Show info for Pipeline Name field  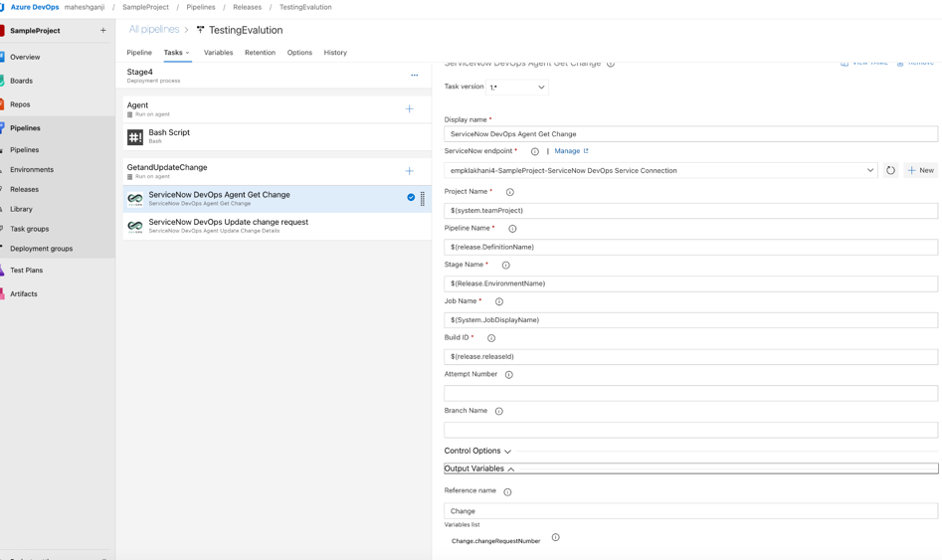pyautogui.click(x=512, y=229)
